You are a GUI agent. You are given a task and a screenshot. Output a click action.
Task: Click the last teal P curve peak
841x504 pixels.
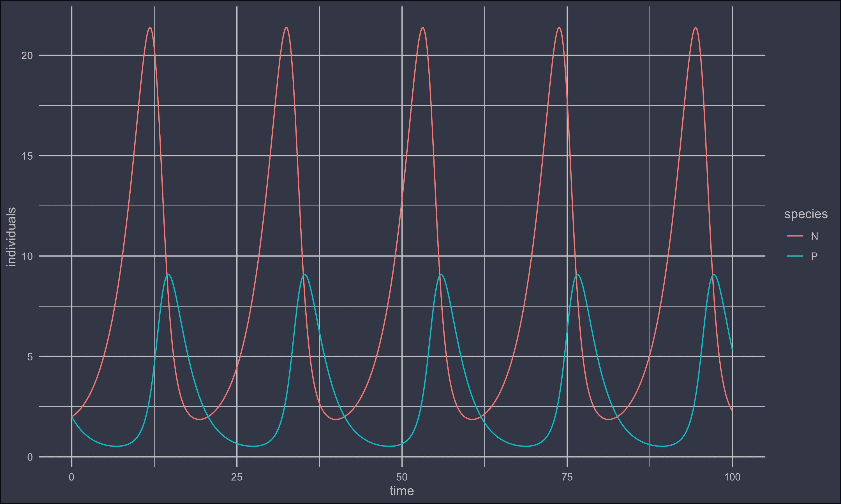point(714,274)
